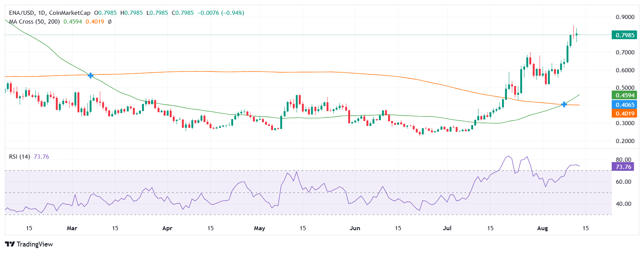The width and height of the screenshot is (644, 253).
Task: Click CoinMarketCap source in the title
Action: 69,13
